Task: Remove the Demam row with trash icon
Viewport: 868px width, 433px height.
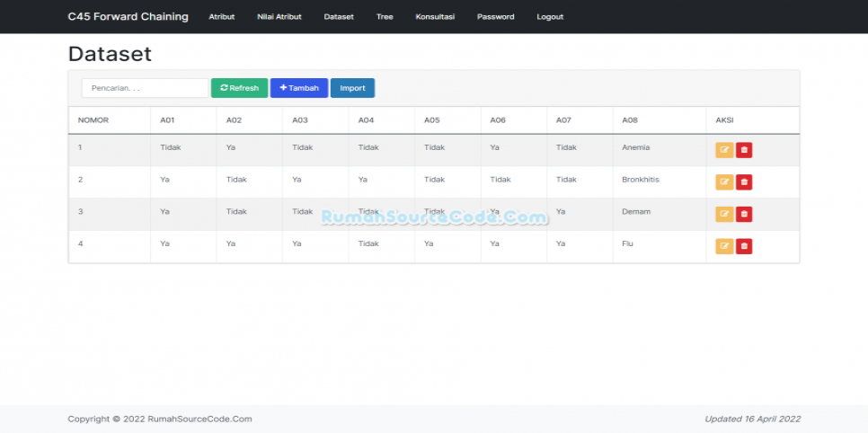Action: [x=744, y=215]
